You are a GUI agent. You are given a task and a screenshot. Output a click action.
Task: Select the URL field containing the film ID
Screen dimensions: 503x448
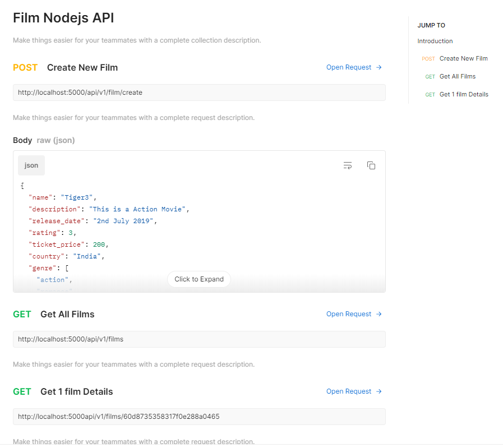[199, 417]
